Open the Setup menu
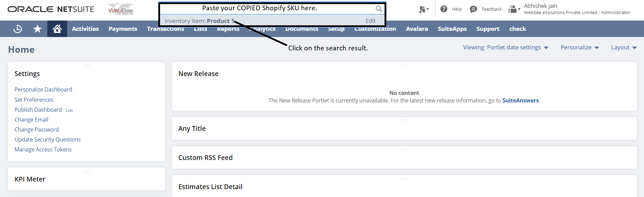 336,29
